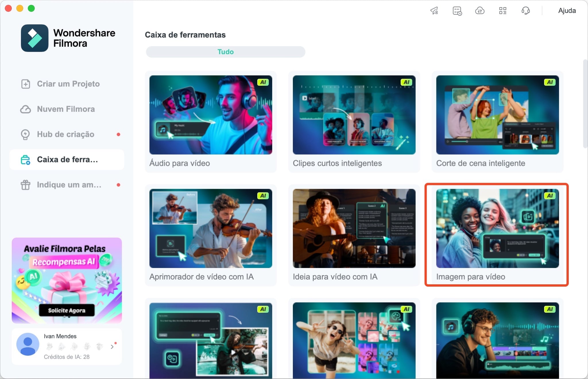Click the 'Áudio para vídeo' label

[179, 163]
